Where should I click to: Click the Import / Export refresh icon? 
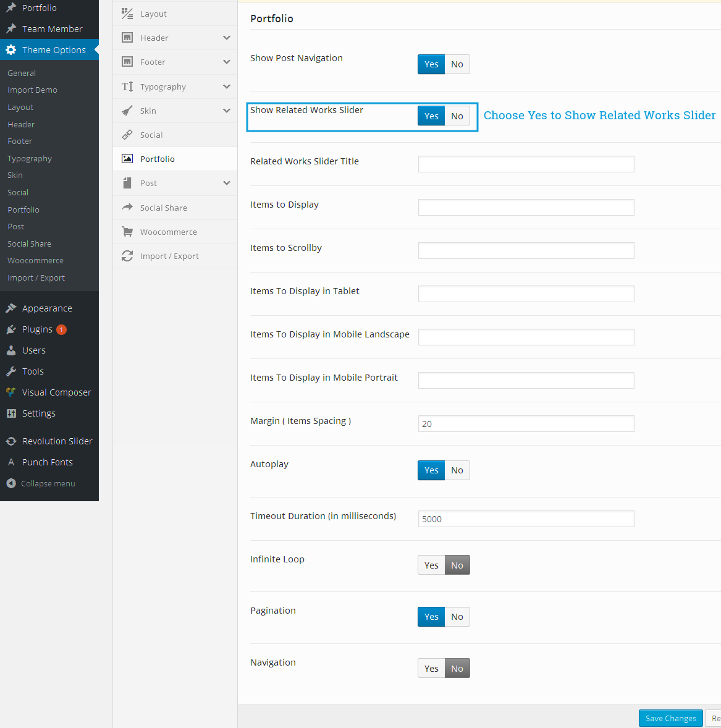(127, 256)
